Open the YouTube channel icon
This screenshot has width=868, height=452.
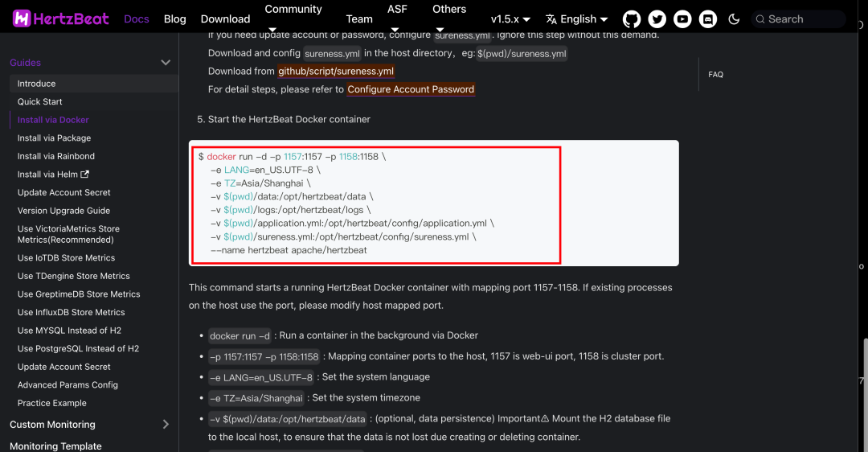coord(682,19)
